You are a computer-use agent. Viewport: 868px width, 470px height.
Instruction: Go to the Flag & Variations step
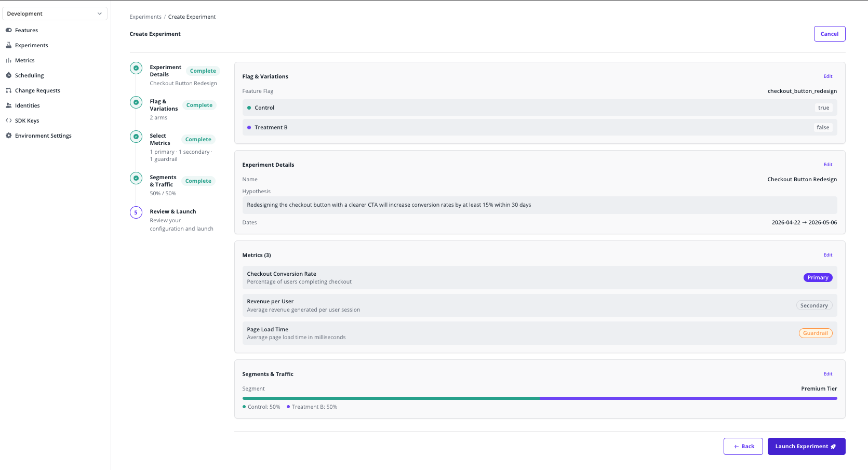click(163, 105)
